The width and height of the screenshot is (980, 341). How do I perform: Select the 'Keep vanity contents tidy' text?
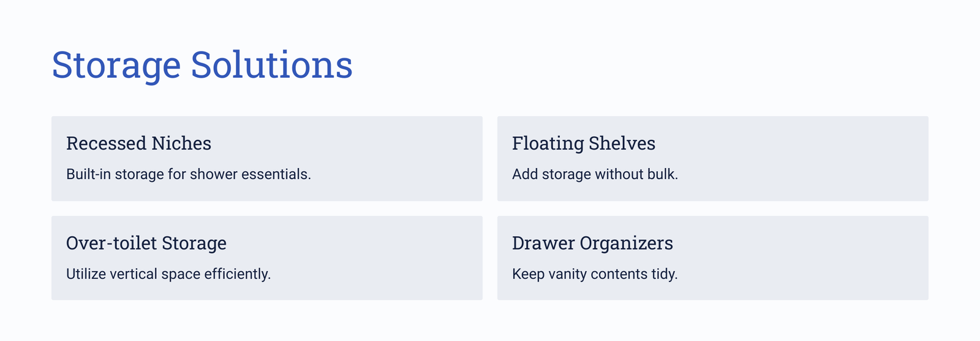click(x=595, y=274)
